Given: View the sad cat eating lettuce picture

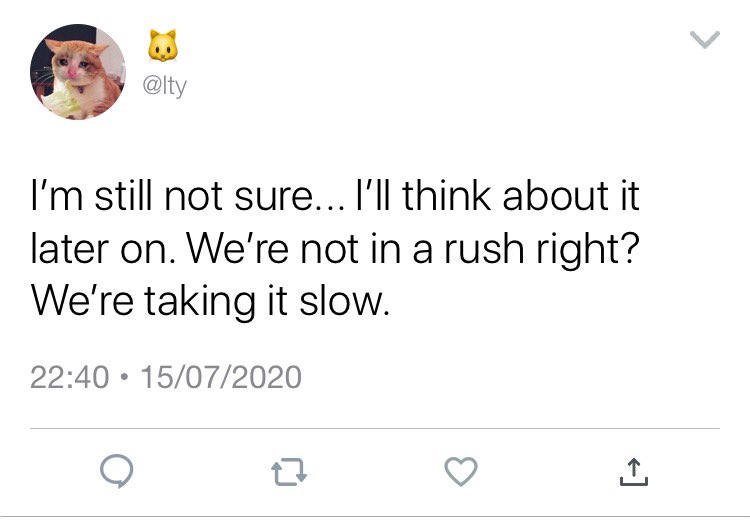Looking at the screenshot, I should [78, 72].
